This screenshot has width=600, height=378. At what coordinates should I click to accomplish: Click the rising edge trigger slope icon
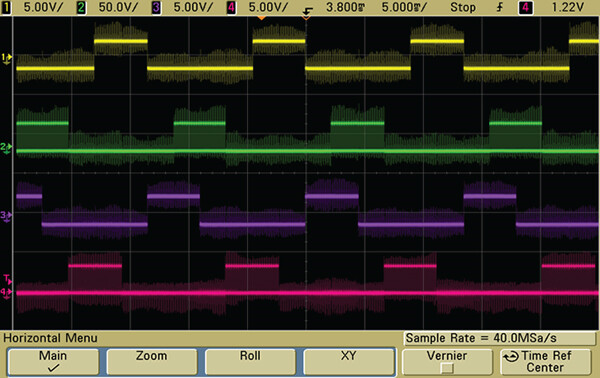coord(500,7)
